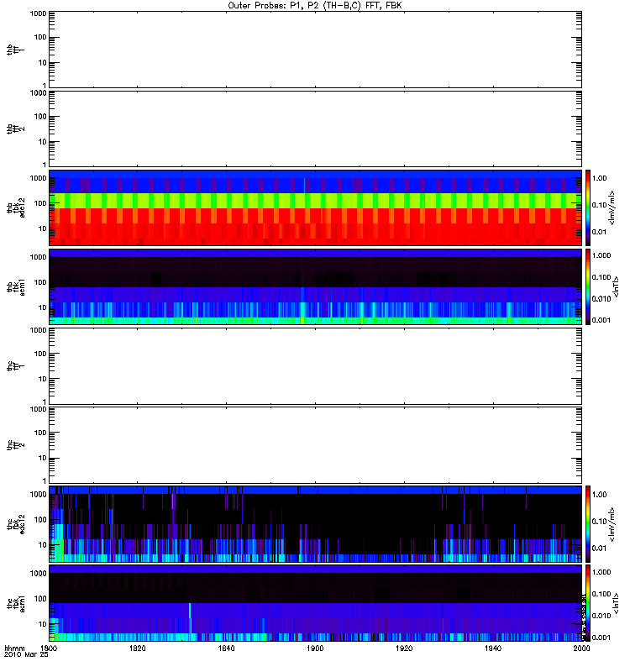Click the thc fft 1 panel axis label
Screen dimensions: 630x672
click(x=15, y=366)
